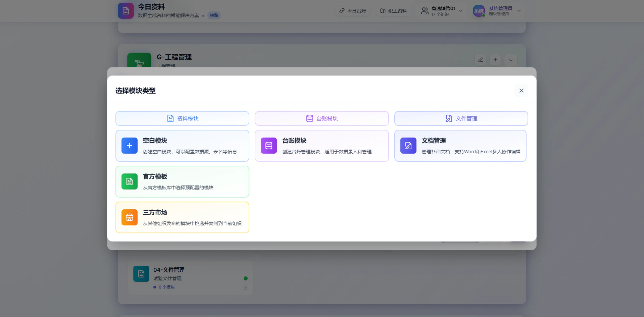This screenshot has height=317, width=644.
Task: Collapse the G-工程管理 section chevron
Action: click(511, 60)
